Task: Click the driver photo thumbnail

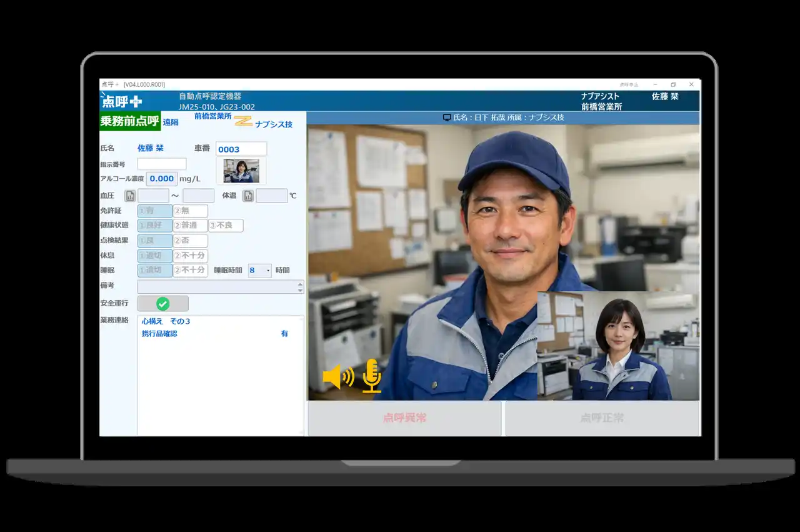Action: (241, 171)
